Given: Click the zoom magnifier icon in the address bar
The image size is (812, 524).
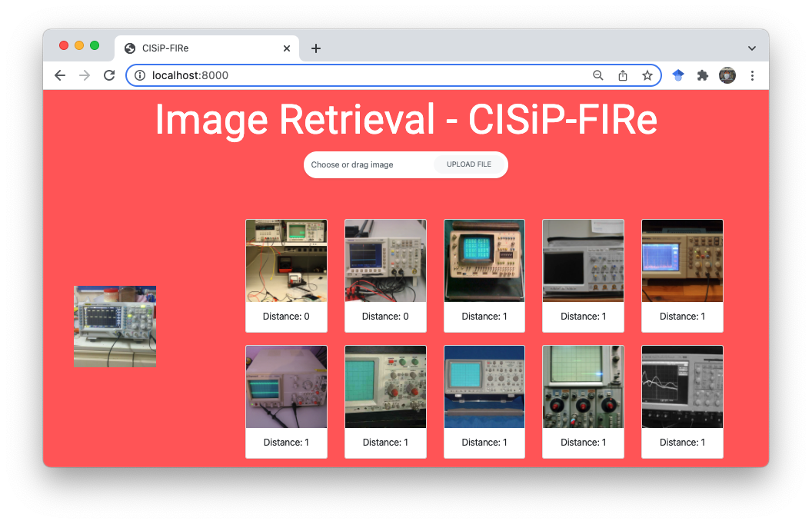Looking at the screenshot, I should click(x=598, y=75).
